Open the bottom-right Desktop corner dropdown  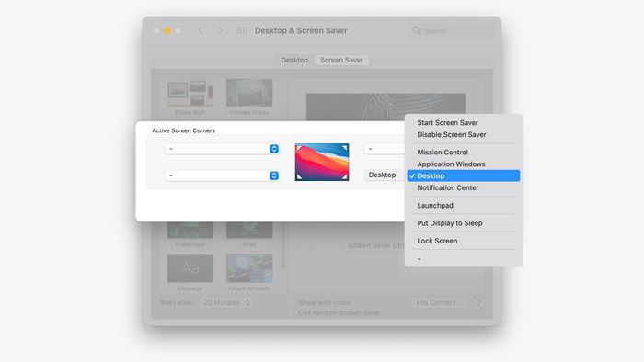385,175
